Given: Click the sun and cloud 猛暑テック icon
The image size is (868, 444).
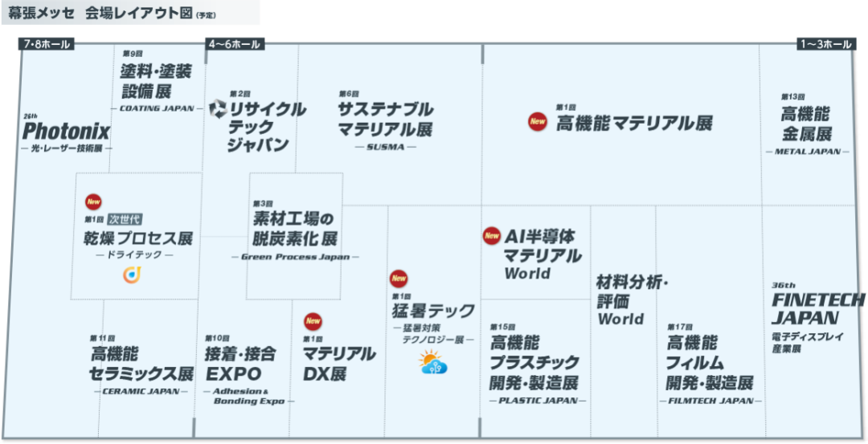Looking at the screenshot, I should point(433,362).
